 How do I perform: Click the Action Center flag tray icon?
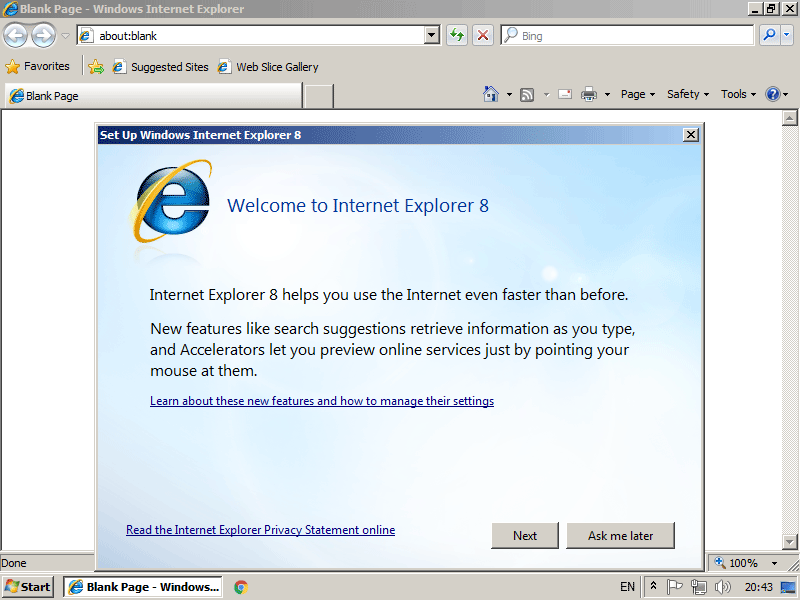click(674, 587)
